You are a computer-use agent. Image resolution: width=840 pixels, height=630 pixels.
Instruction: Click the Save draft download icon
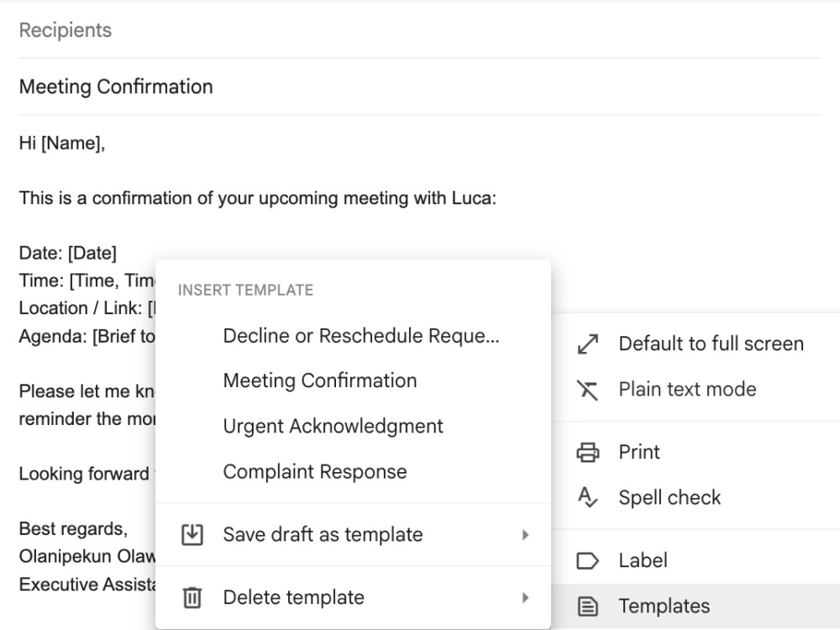[x=192, y=534]
